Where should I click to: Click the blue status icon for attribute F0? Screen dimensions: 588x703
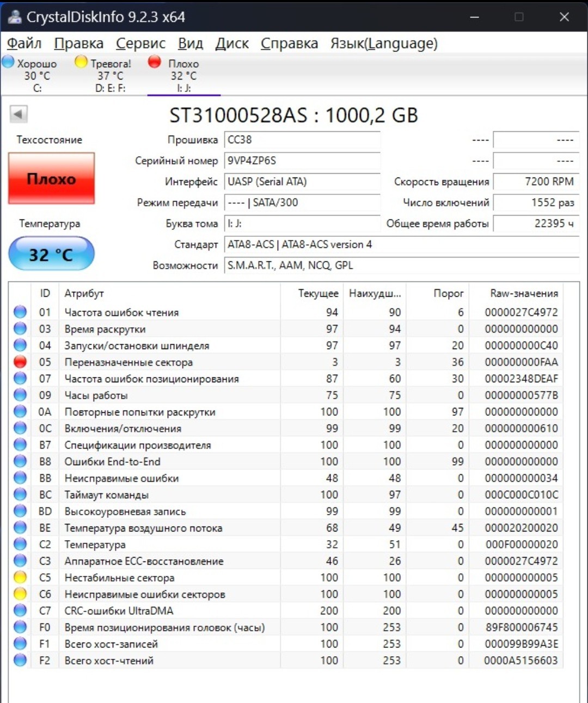(x=20, y=627)
